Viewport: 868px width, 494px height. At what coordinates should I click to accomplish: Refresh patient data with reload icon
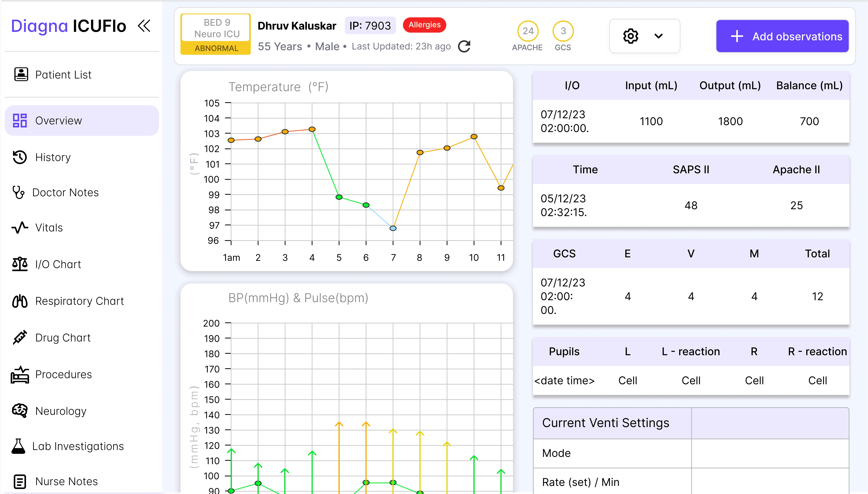(x=464, y=46)
